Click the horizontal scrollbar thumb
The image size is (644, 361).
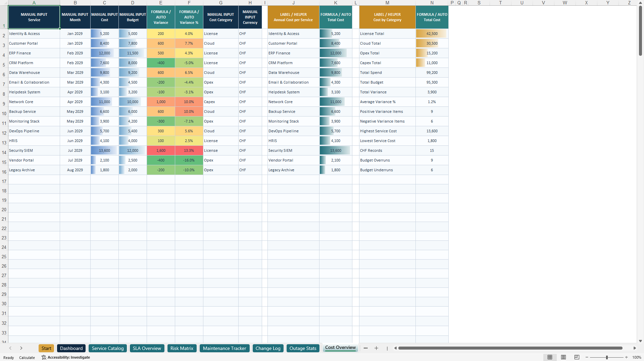510,348
